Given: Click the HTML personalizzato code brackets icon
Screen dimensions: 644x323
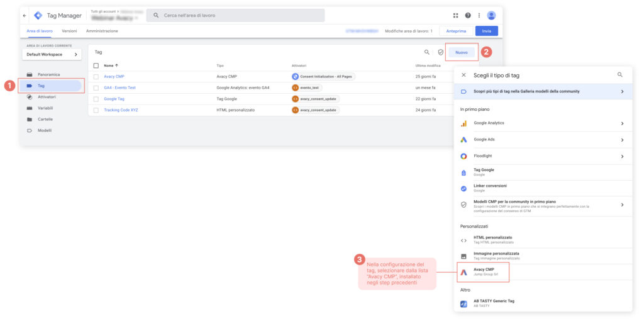Looking at the screenshot, I should pyautogui.click(x=464, y=241).
